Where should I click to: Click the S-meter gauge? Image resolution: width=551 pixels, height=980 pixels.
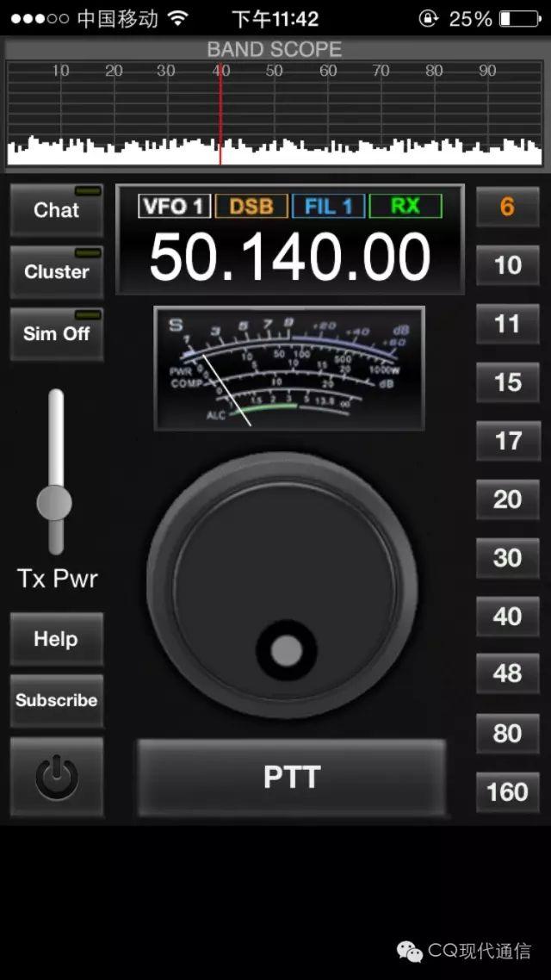pyautogui.click(x=289, y=368)
